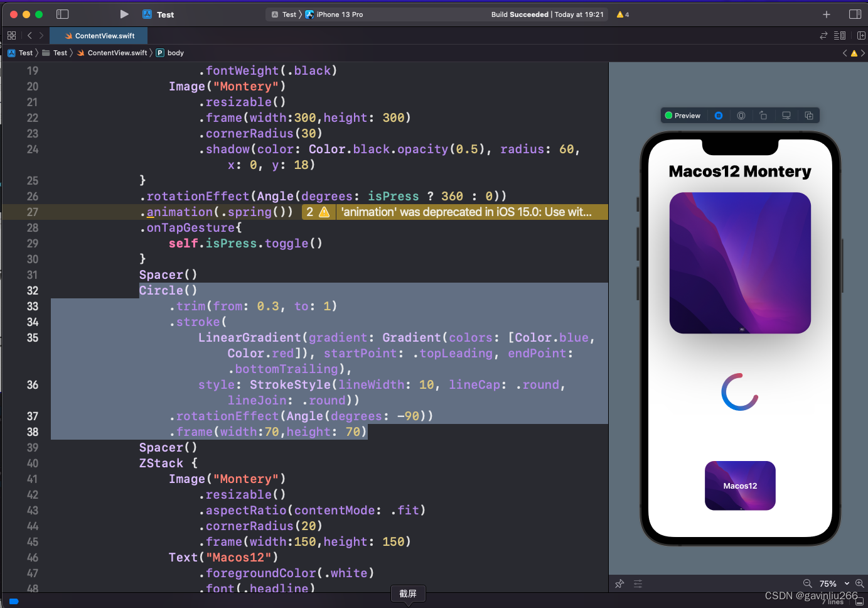Open the 75% zoom level dropdown
The width and height of the screenshot is (868, 608).
coord(834,584)
